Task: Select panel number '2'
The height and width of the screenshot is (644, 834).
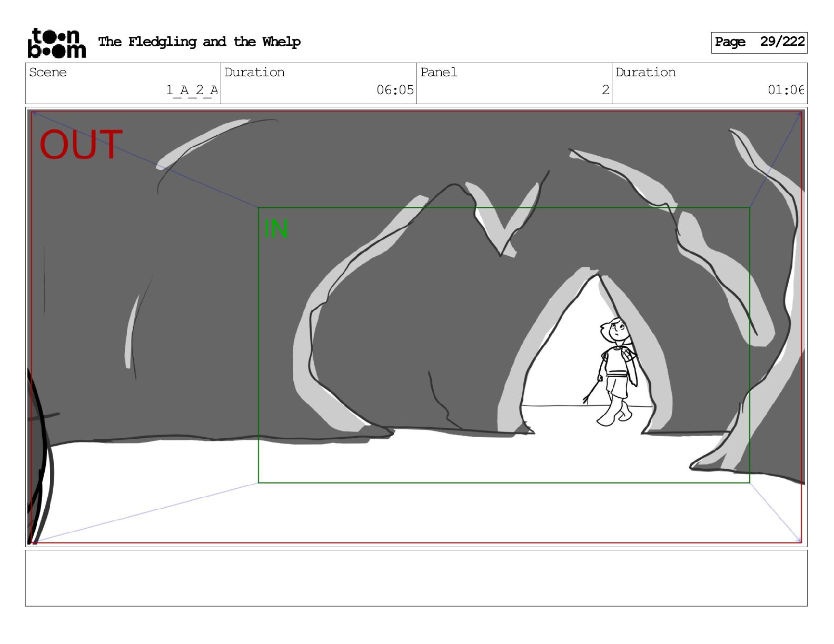Action: 605,90
